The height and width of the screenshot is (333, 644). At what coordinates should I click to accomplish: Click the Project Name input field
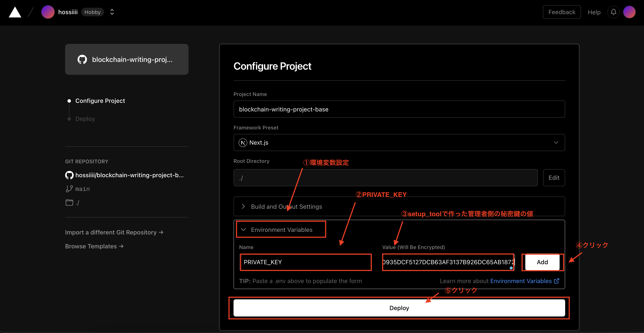click(399, 109)
